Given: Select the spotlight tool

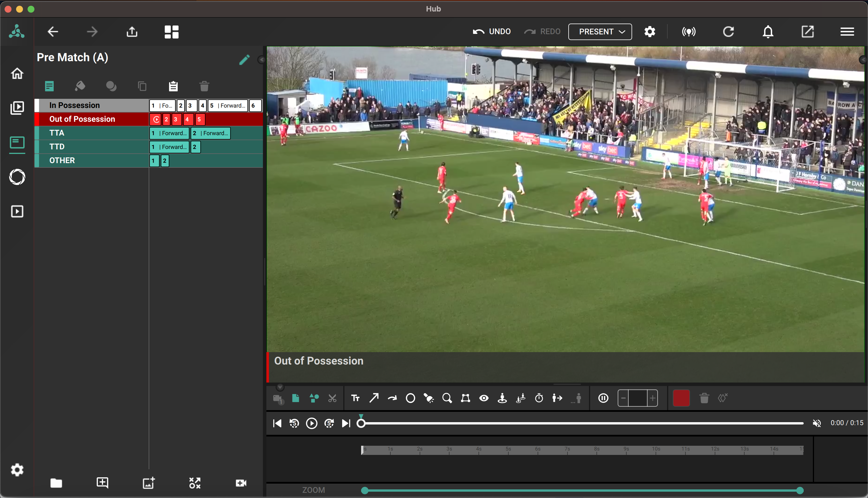Looking at the screenshot, I should click(x=429, y=398).
